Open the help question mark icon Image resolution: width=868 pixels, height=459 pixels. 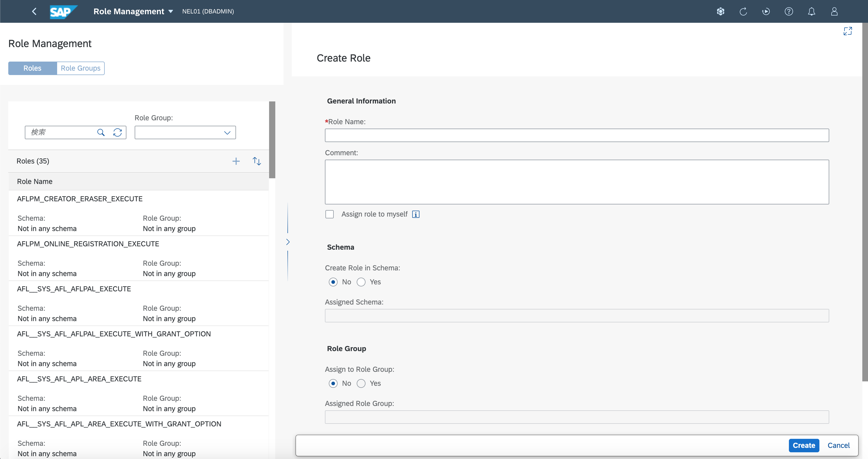coord(788,11)
